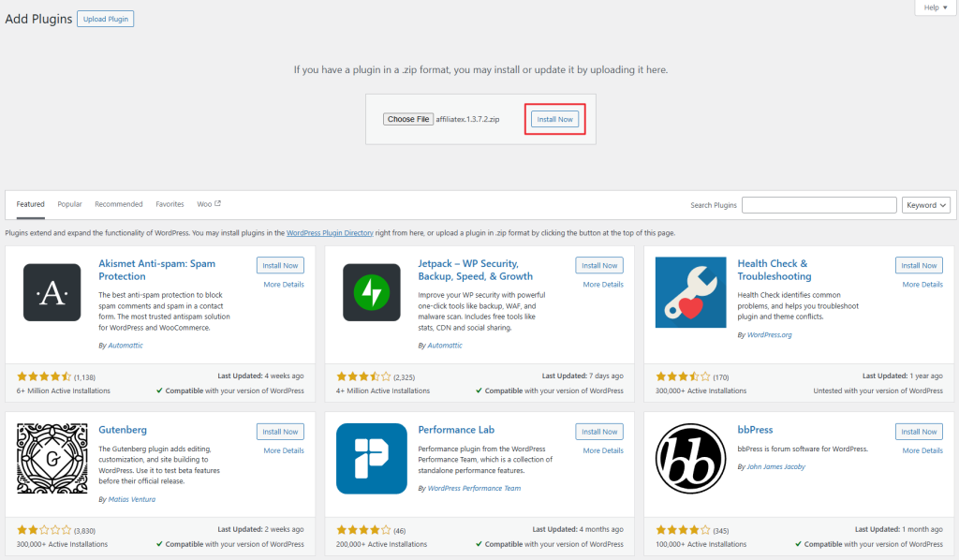Install the Jetpack plugin
Viewport: 959px width, 560px height.
[x=599, y=265]
